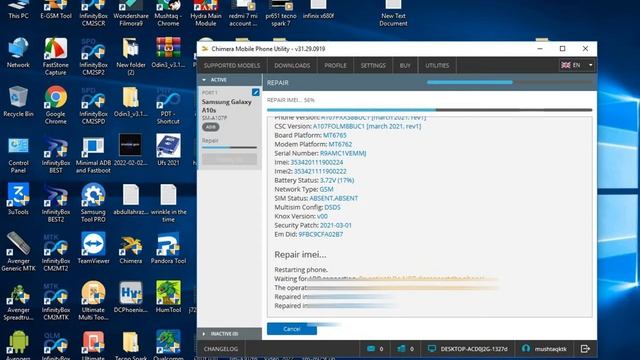Click the Imei value 353420111900224
The image size is (640, 360).
317,162
